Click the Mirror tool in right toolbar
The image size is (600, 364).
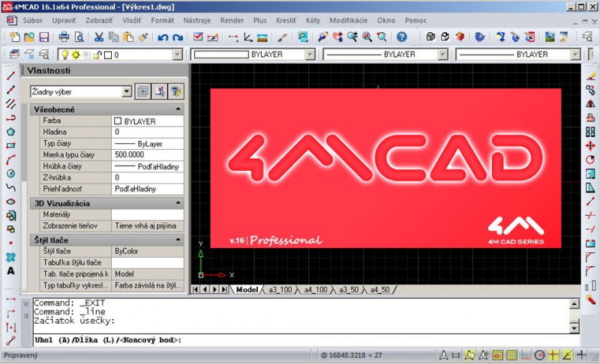(590, 104)
